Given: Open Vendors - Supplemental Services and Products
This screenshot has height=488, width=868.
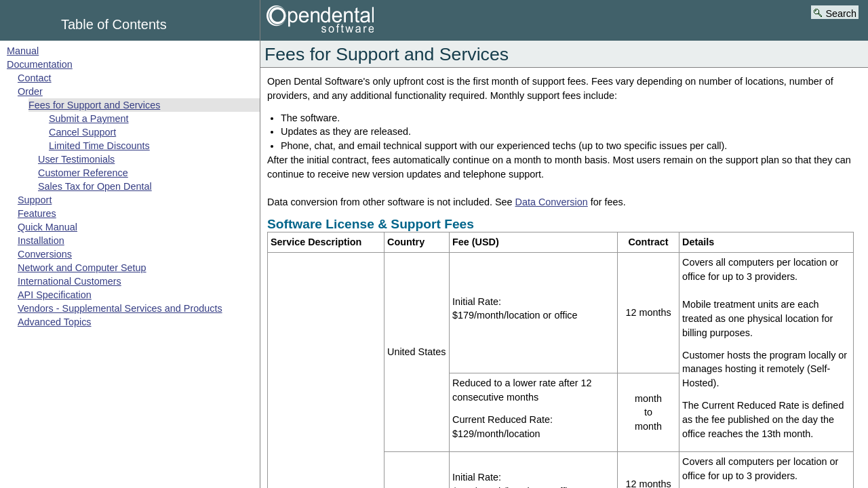Looking at the screenshot, I should (x=119, y=308).
